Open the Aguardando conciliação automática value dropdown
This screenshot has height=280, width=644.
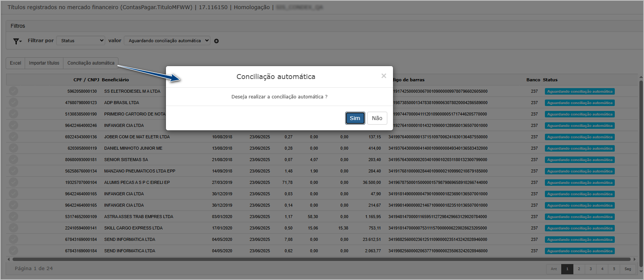coord(167,41)
